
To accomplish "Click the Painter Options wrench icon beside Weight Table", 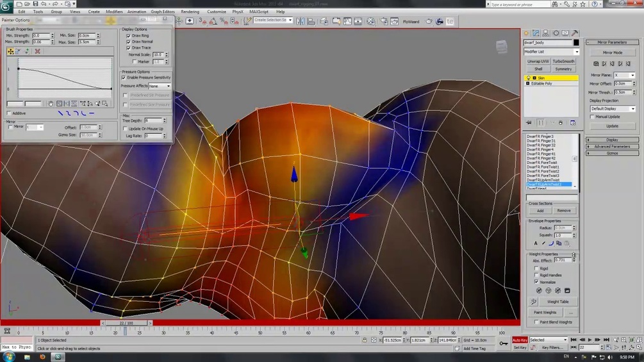I will [533, 302].
